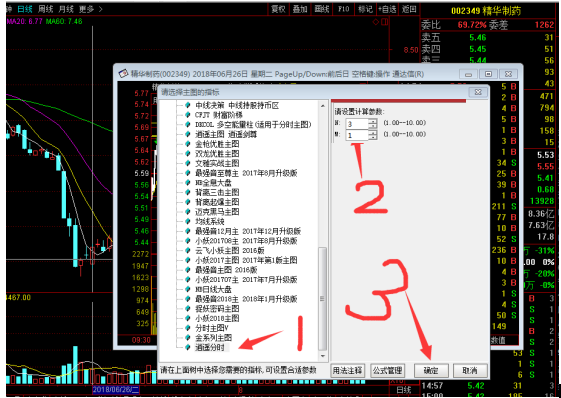The image size is (561, 398).
Task: Click the square panel icon beside the diamond
Action: [x=385, y=22]
